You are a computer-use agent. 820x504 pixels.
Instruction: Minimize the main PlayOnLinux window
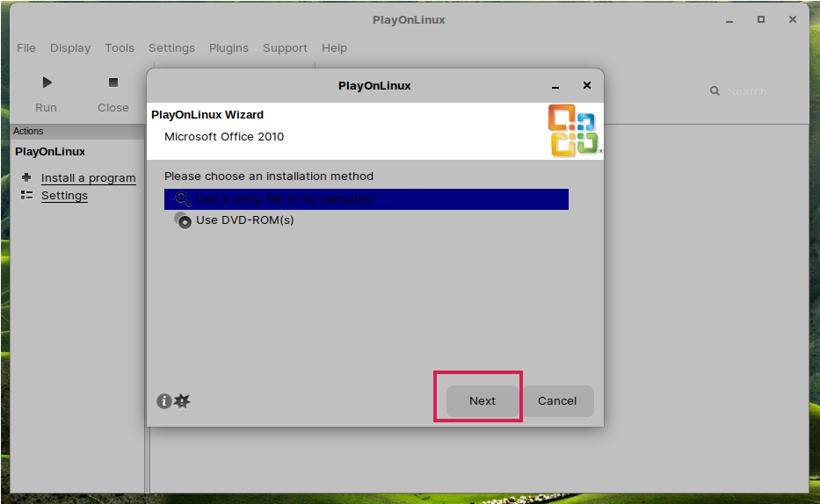pos(729,20)
